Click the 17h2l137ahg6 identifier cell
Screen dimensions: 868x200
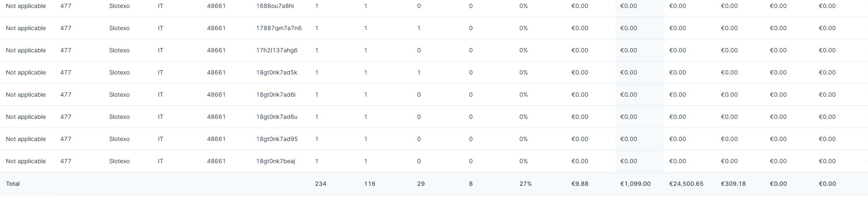tap(277, 50)
